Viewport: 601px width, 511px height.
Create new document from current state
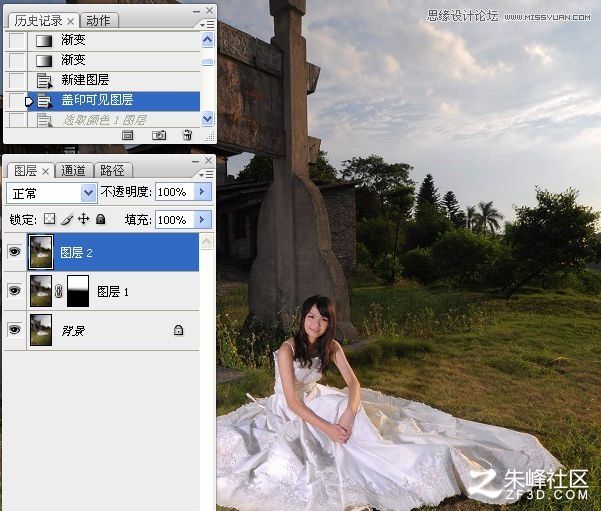128,135
